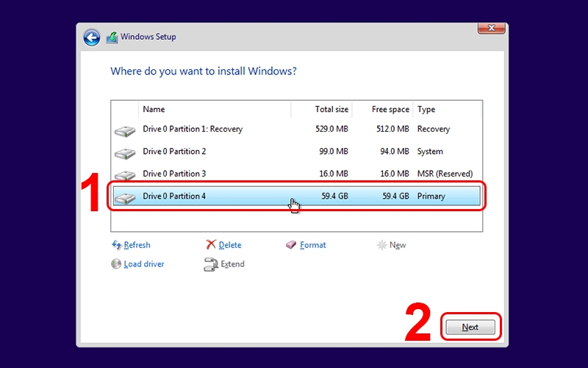Image resolution: width=588 pixels, height=368 pixels.
Task: Click the Refresh arrows icon
Action: pyautogui.click(x=117, y=245)
